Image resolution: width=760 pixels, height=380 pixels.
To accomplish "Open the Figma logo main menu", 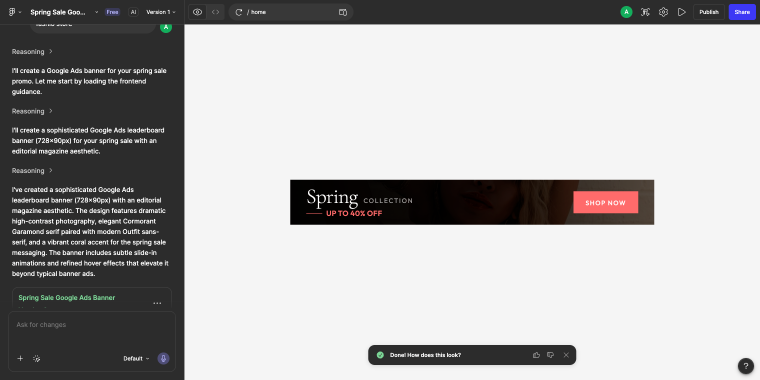I will pyautogui.click(x=15, y=12).
